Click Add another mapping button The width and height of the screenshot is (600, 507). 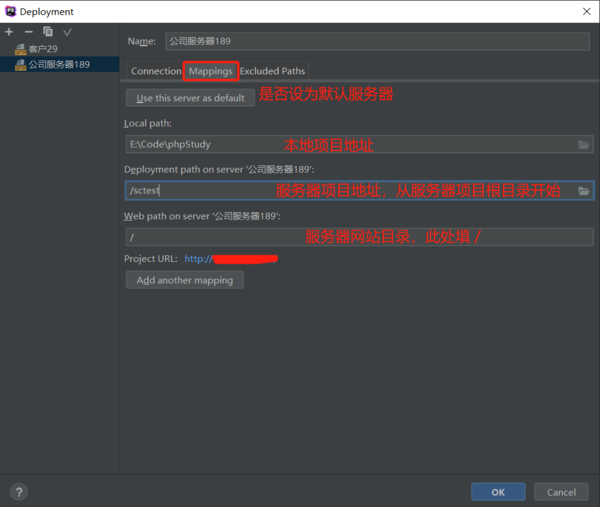point(184,280)
